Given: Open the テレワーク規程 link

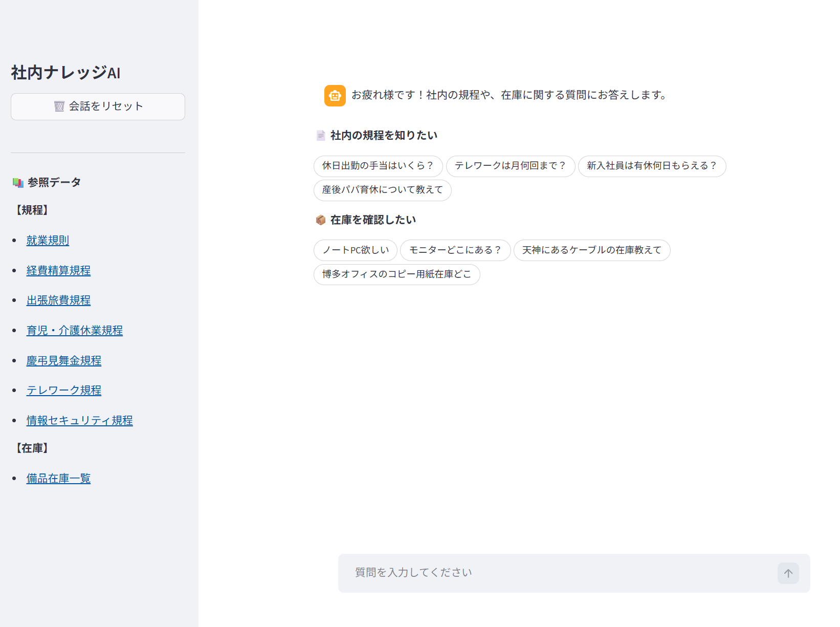Looking at the screenshot, I should tap(64, 391).
